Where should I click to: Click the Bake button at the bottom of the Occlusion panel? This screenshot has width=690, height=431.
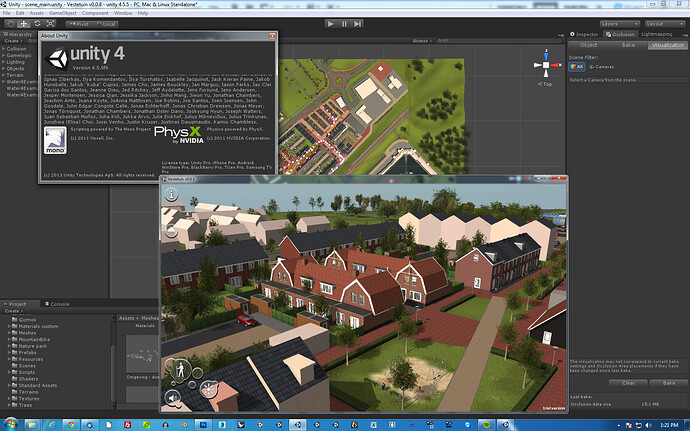(668, 383)
